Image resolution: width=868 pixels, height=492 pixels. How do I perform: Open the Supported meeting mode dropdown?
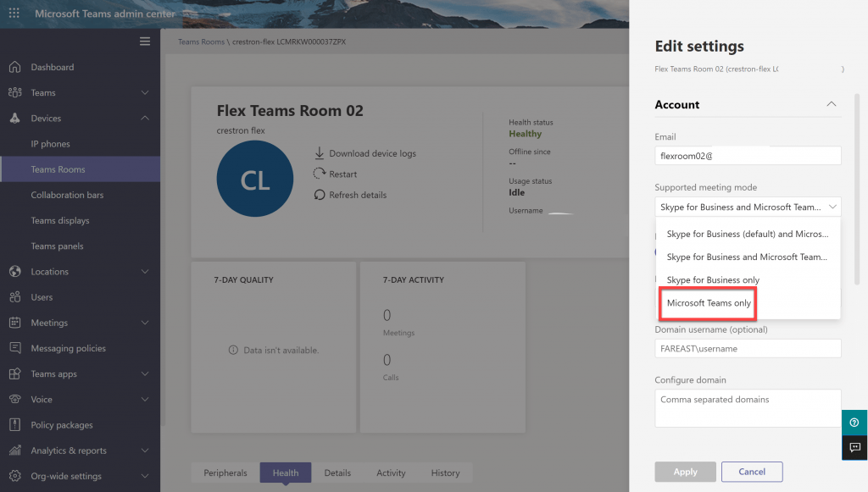(748, 207)
